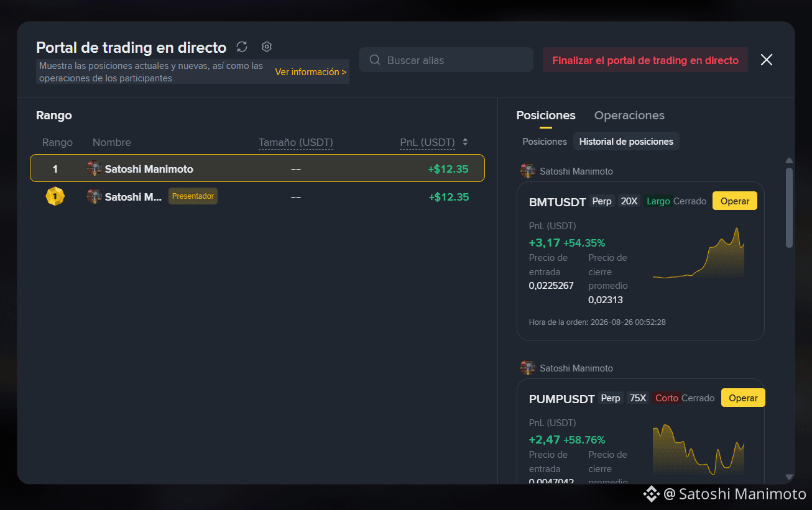
Task: Click the Satoshi Manimoto name above the PUMPUSDT card
Action: point(576,368)
